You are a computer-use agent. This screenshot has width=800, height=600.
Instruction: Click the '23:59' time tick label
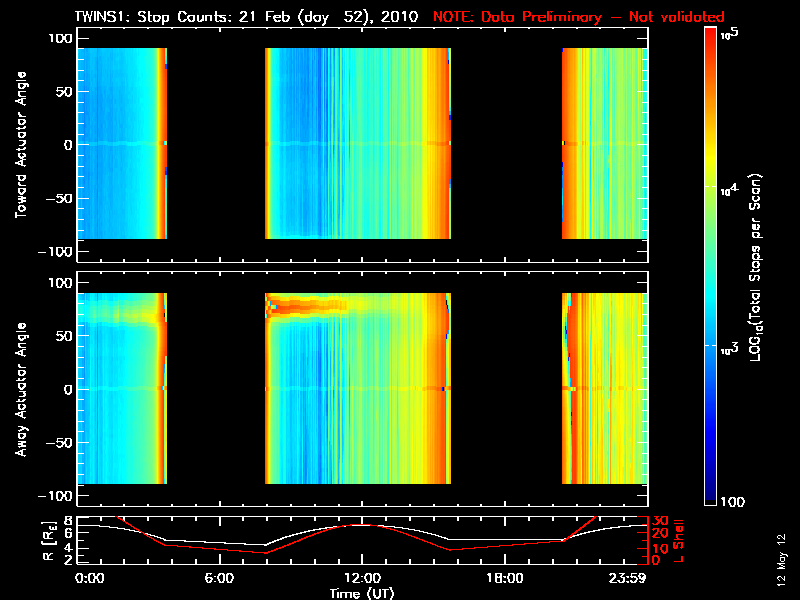(627, 578)
